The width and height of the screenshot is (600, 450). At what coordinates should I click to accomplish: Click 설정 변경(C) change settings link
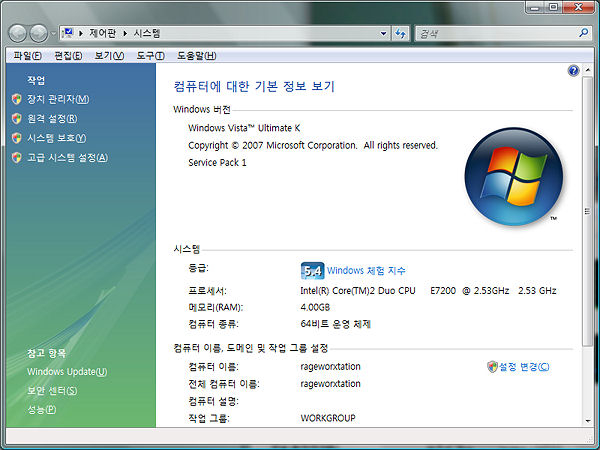tap(524, 367)
